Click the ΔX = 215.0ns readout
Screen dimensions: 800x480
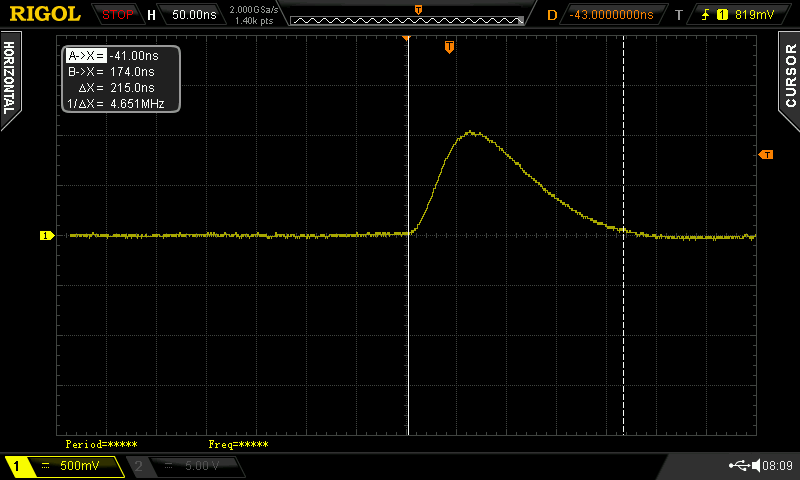click(x=116, y=88)
